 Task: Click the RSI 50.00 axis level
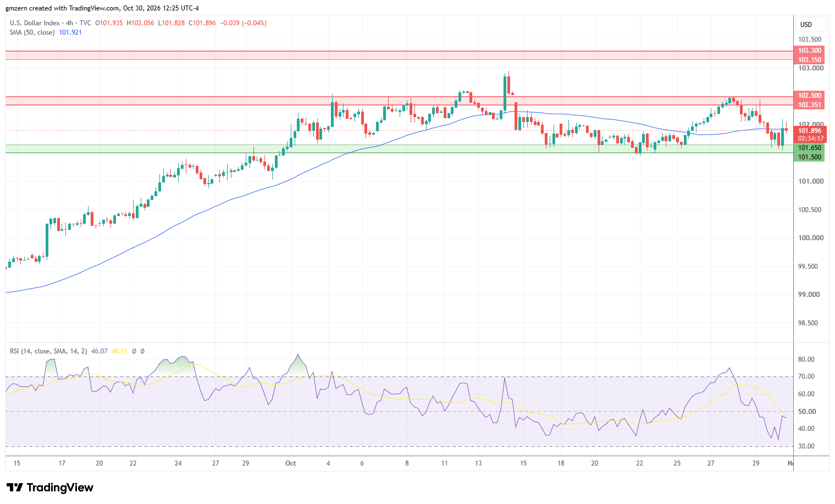pos(806,412)
